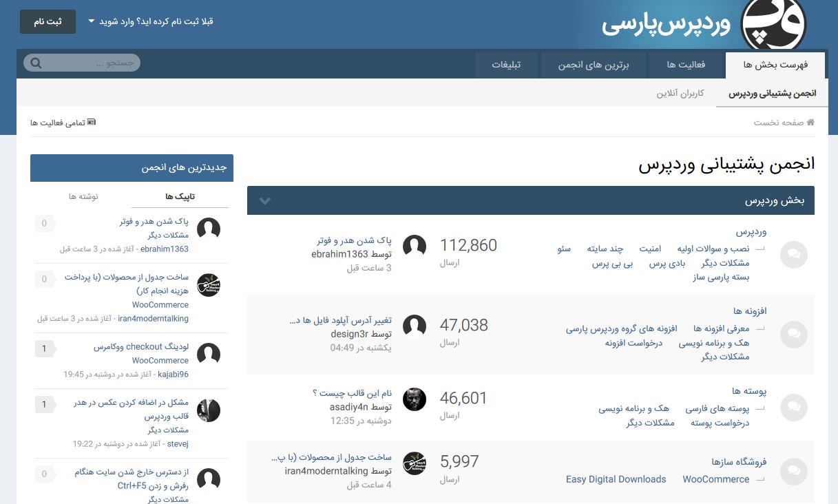Click sidebar avatar next to از دسترس خارج شدن سایت
838x504 pixels.
(209, 480)
